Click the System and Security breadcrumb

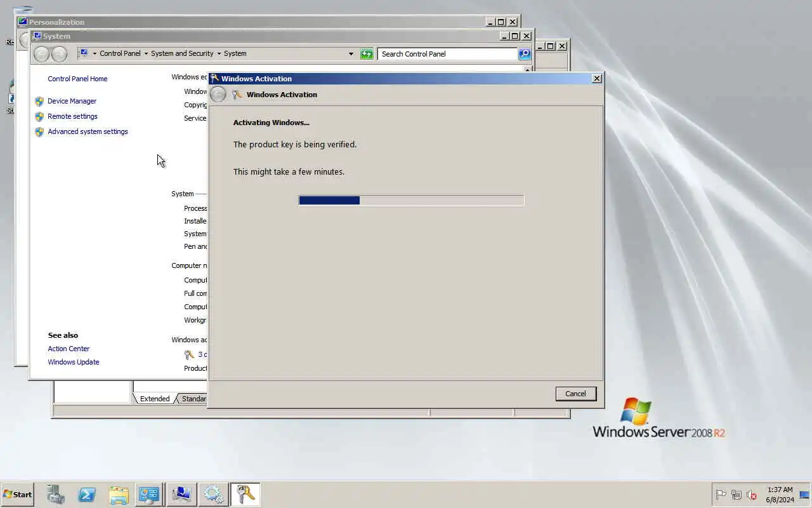182,54
